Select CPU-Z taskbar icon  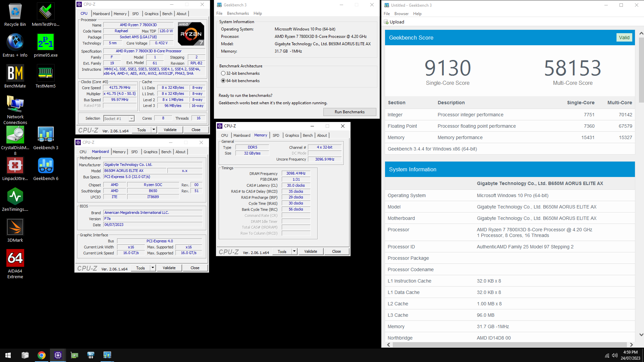(x=58, y=355)
